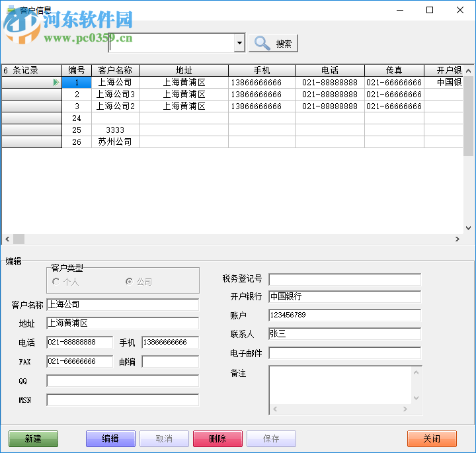Select the cell with customer name 3333
Screen dimensions: 476x453
click(x=115, y=130)
